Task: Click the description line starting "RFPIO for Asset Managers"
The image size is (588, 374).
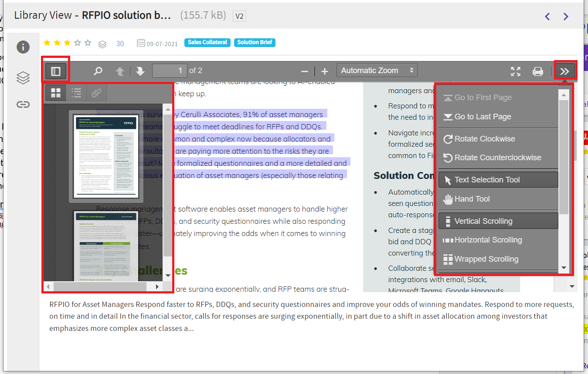Action: click(x=312, y=304)
